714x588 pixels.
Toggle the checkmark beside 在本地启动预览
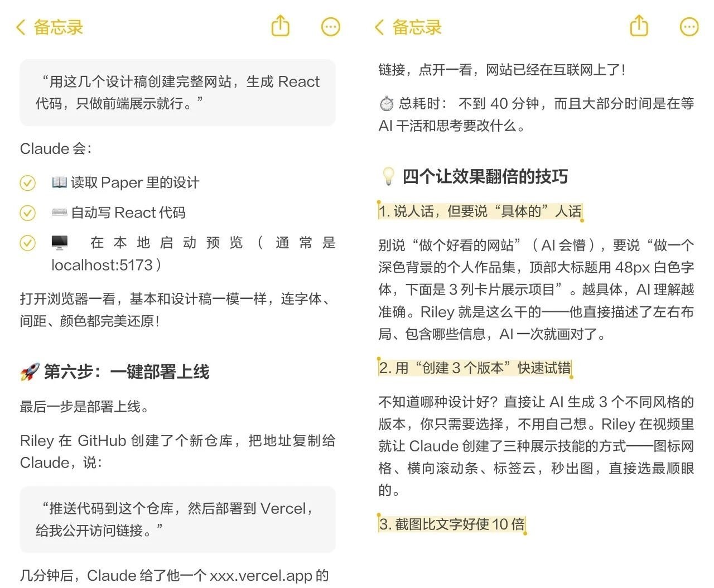pos(27,243)
